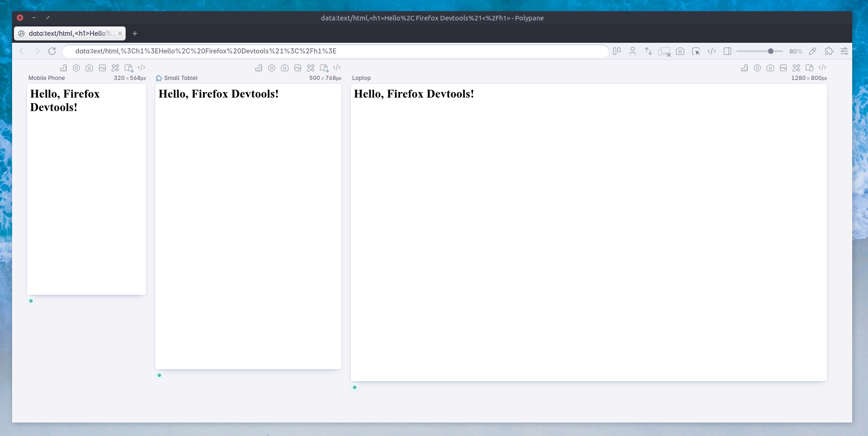Open the settings sliders icon

click(x=844, y=51)
